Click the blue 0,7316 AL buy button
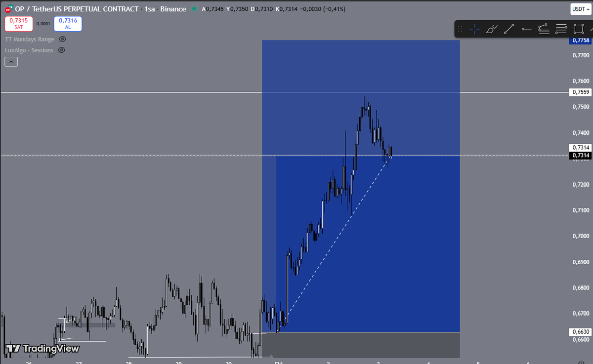Screen dimensions: 593x364 point(68,24)
